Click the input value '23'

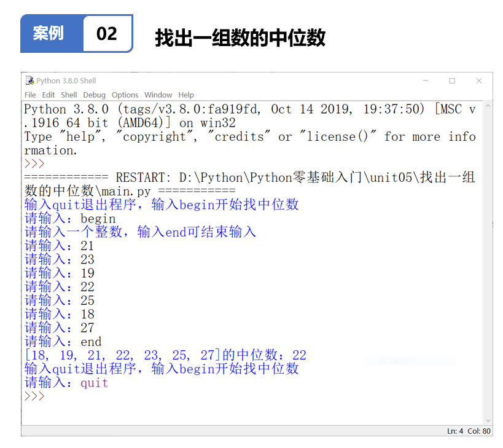point(87,259)
